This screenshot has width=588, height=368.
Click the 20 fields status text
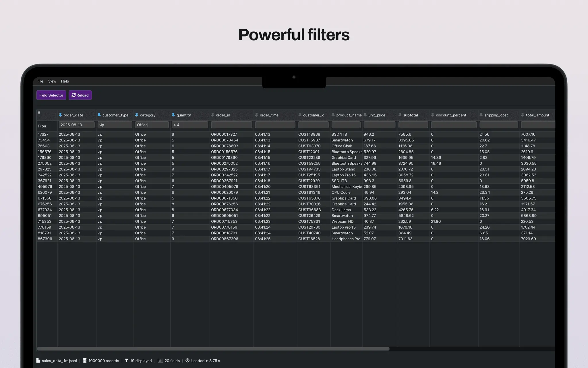coord(172,361)
